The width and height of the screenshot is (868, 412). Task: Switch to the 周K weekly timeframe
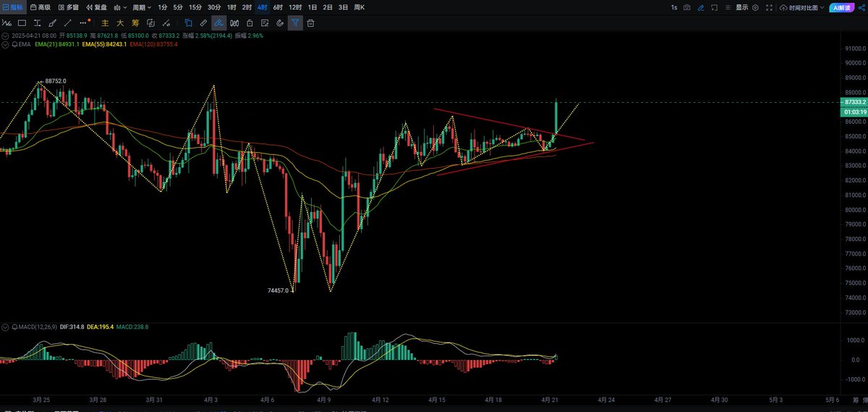(x=358, y=7)
